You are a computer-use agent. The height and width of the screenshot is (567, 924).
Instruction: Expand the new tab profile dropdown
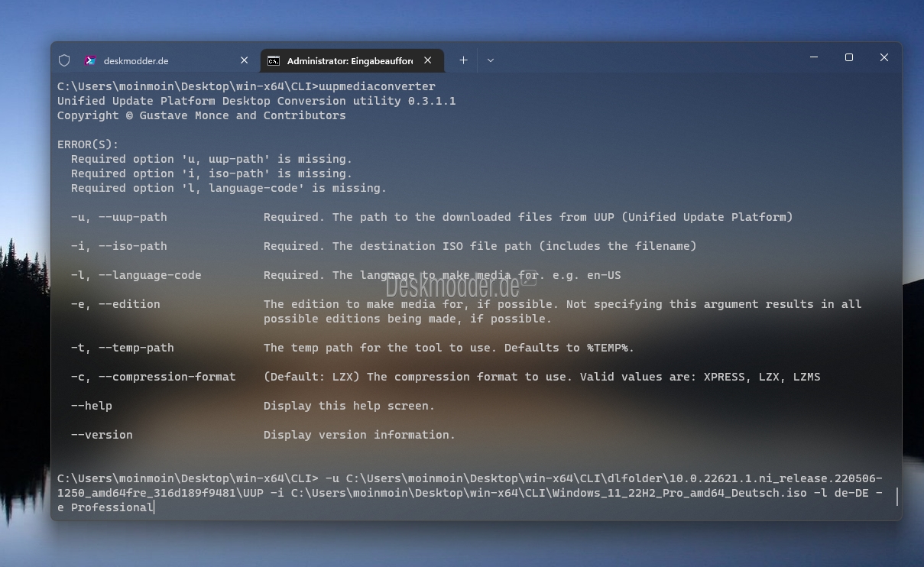coord(491,60)
